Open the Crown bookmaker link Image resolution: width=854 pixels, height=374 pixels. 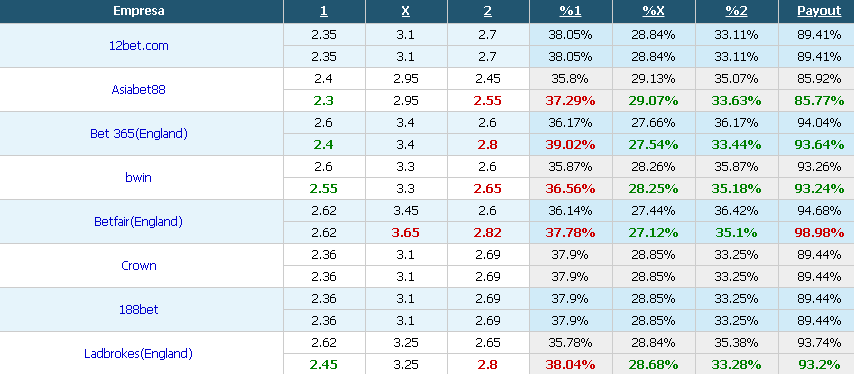(138, 266)
